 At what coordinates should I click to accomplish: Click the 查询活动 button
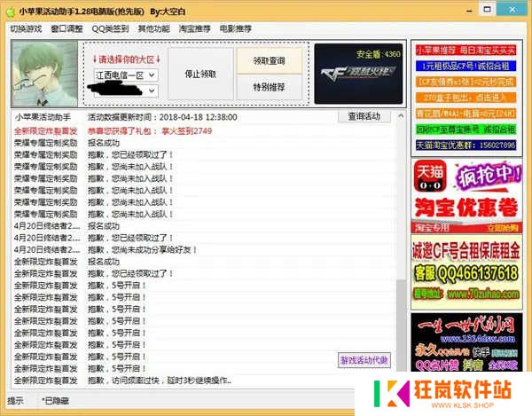pyautogui.click(x=364, y=117)
